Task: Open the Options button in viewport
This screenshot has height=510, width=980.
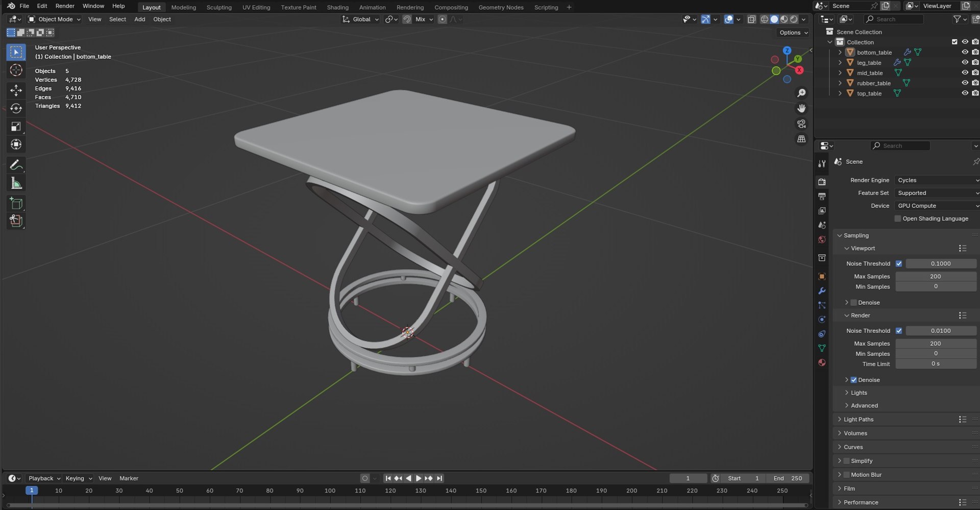Action: 793,33
